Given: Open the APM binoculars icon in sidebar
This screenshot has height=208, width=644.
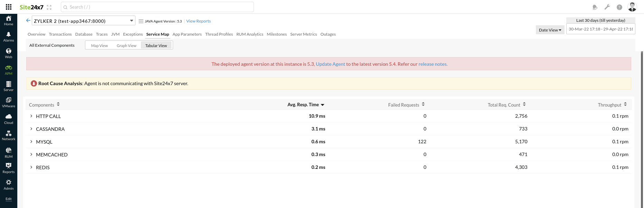Looking at the screenshot, I should coord(9,68).
